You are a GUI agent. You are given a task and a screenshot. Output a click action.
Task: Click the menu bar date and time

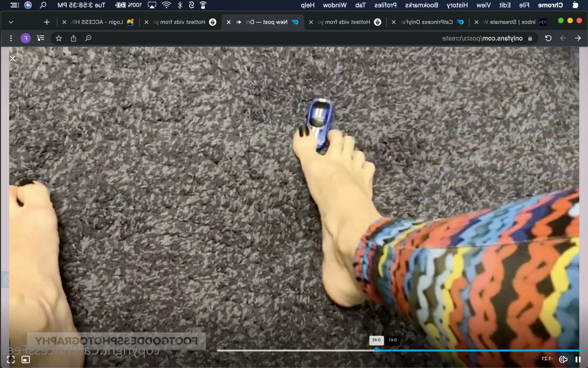pos(81,5)
